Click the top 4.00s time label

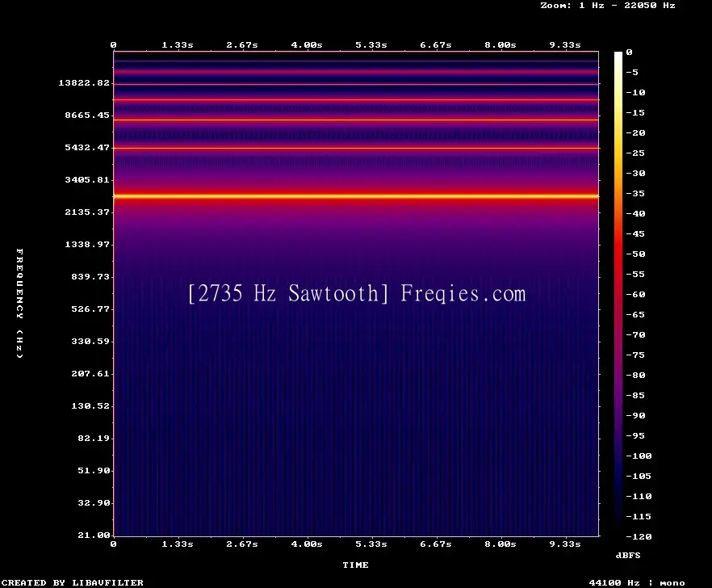[x=307, y=45]
